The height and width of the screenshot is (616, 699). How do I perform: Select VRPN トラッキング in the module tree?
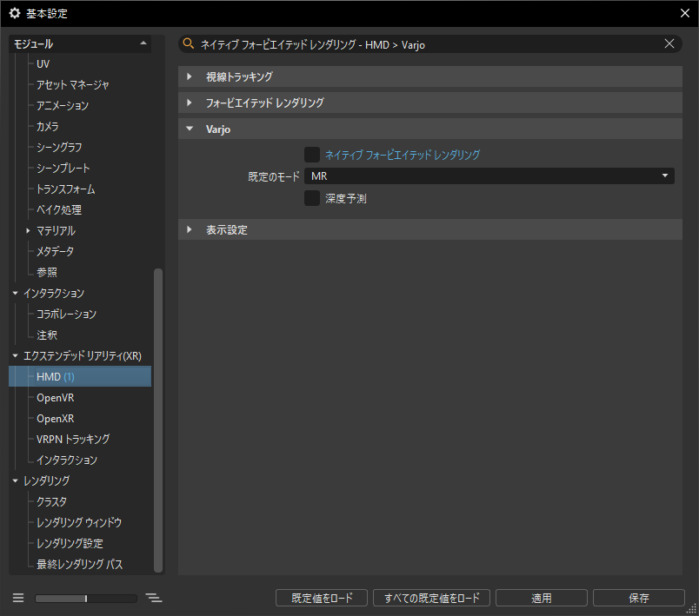(73, 439)
